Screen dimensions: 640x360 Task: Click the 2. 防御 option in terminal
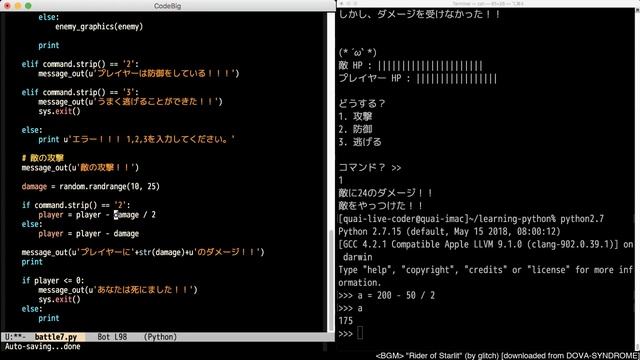click(355, 129)
